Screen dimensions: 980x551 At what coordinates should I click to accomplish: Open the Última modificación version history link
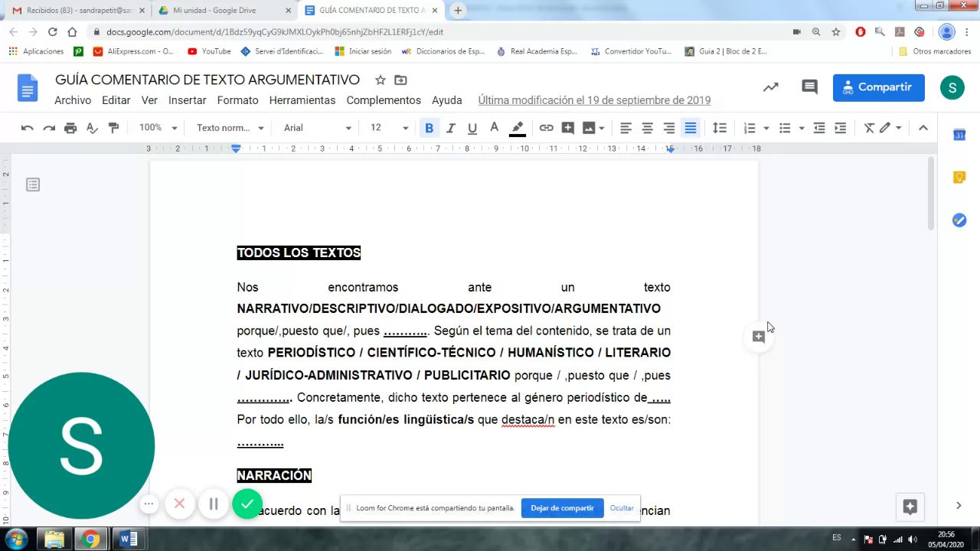tap(594, 100)
